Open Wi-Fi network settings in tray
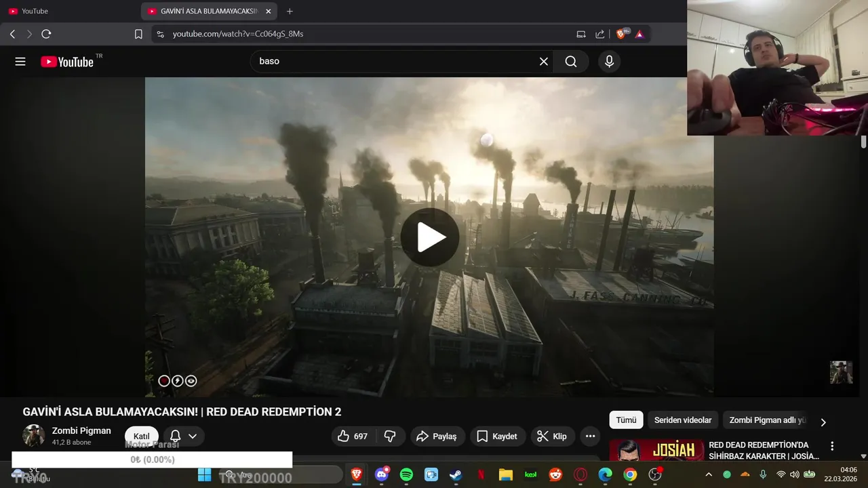 [781, 474]
